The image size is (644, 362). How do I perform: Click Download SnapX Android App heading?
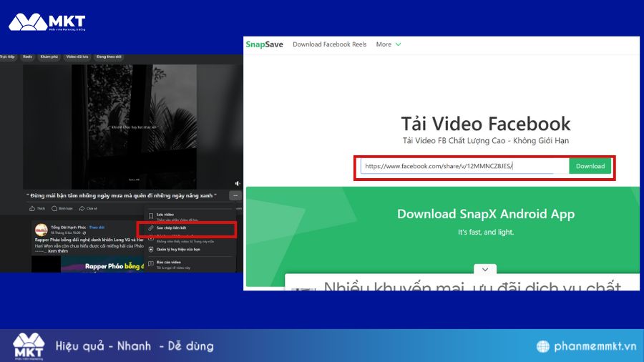click(485, 214)
